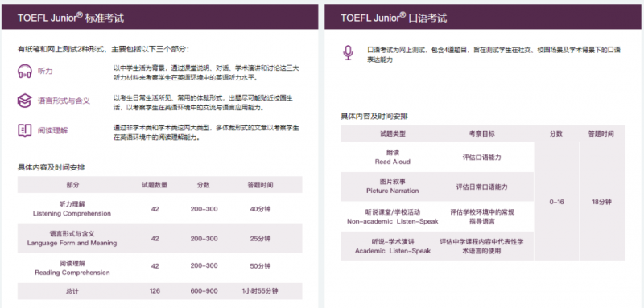Image resolution: width=644 pixels, height=308 pixels.
Task: Click the Reading Comprehension table row
Action: tap(159, 268)
